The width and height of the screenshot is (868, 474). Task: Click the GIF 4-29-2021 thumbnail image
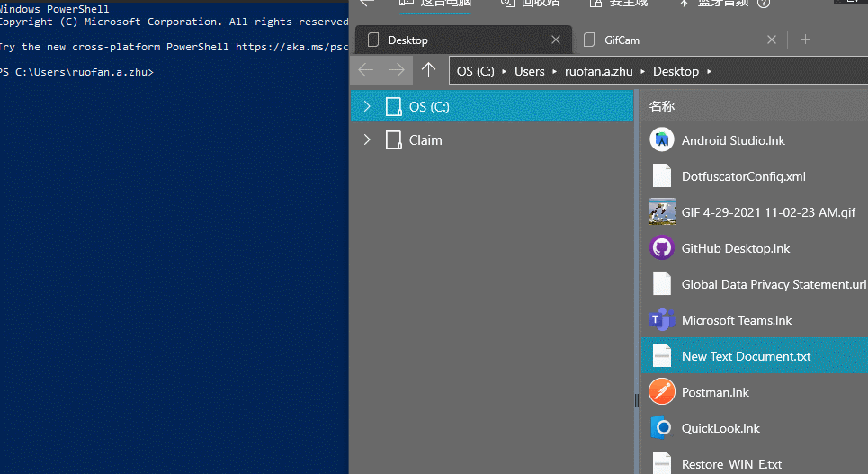tap(661, 211)
